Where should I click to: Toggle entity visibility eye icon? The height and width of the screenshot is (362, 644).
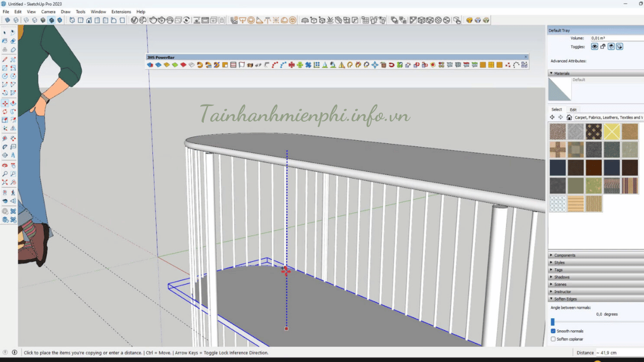594,46
